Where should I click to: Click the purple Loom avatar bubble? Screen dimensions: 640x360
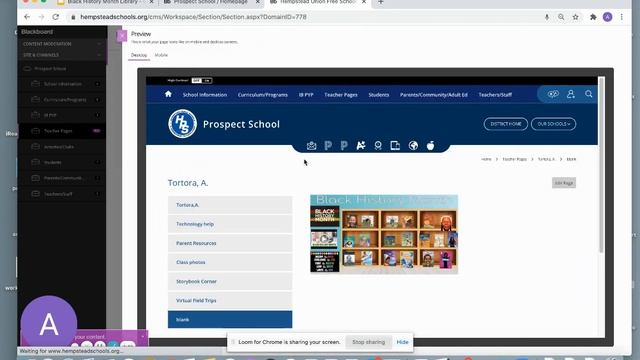point(49,324)
